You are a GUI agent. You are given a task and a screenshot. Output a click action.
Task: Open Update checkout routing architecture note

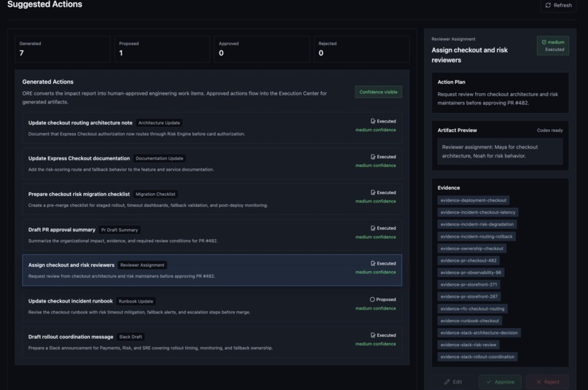tap(212, 128)
